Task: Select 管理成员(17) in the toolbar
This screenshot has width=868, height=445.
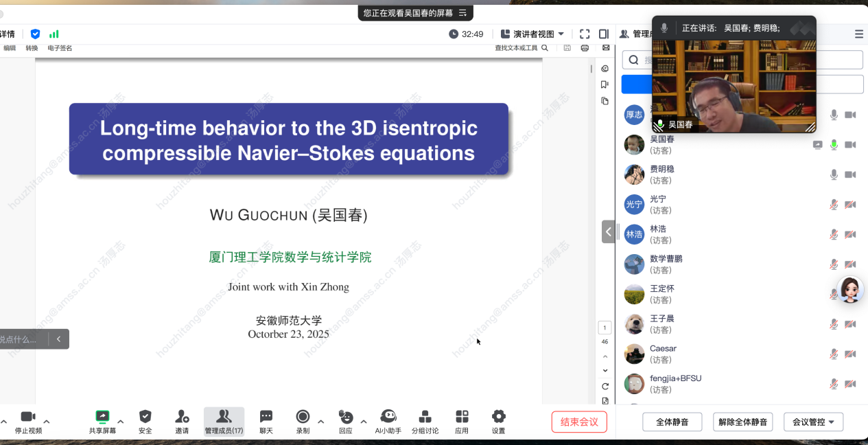Action: tap(224, 421)
